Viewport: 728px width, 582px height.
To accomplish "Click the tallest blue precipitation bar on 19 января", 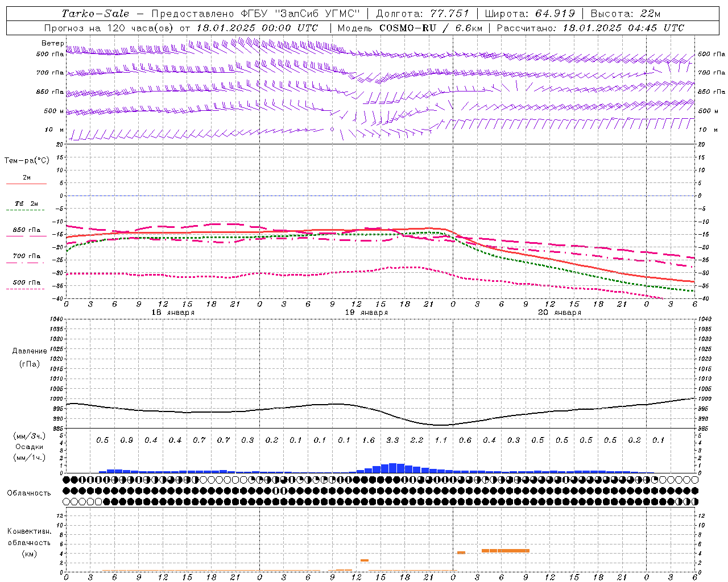I will 392,468.
